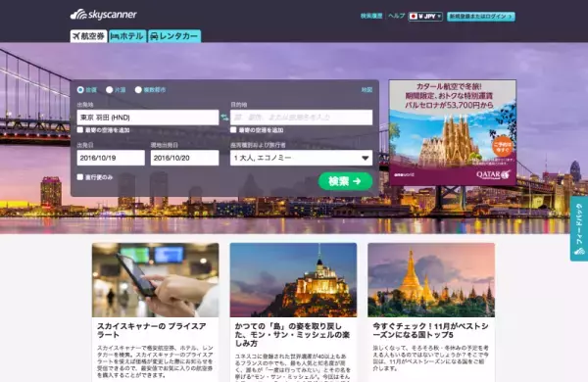Viewport: 588px width, 382px height.
Task: Open the smartphone price alert article image
Action: click(x=155, y=280)
